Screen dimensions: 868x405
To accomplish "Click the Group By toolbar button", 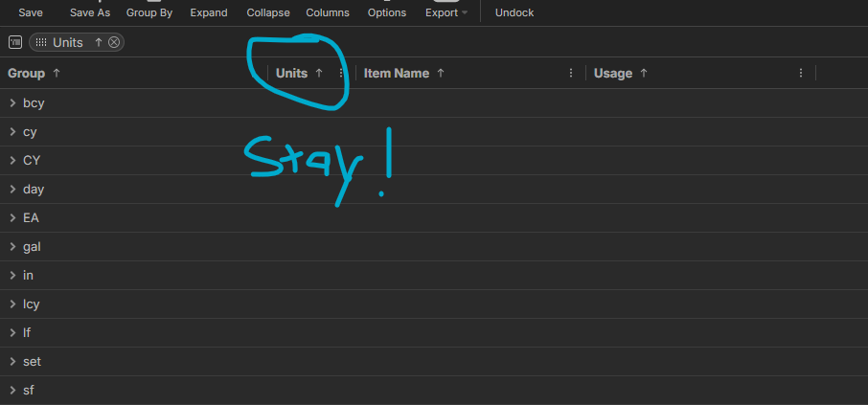I will (149, 12).
